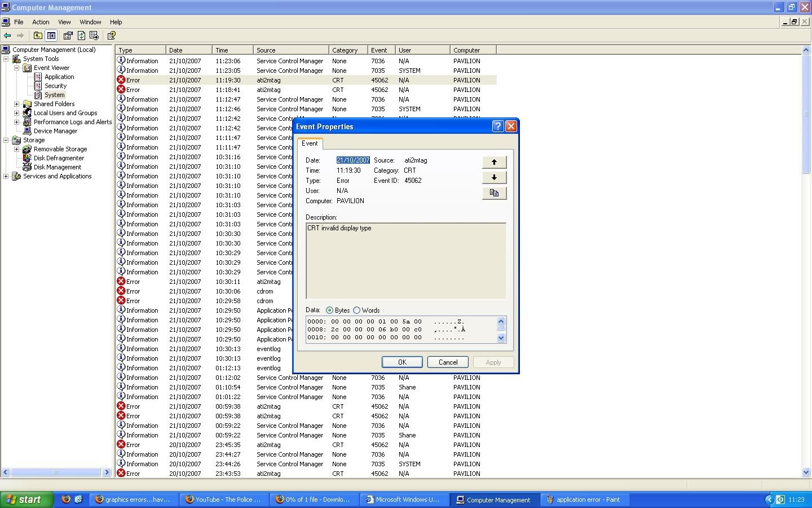This screenshot has height=508, width=812.
Task: Expand the Shared Folders tree node
Action: 16,104
